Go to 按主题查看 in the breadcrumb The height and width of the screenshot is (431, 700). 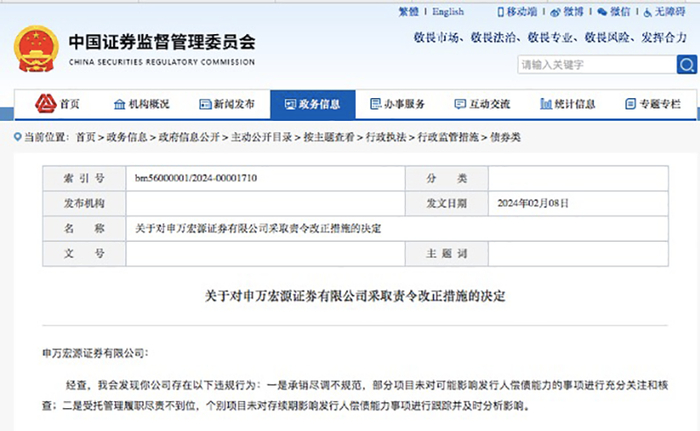pyautogui.click(x=329, y=137)
